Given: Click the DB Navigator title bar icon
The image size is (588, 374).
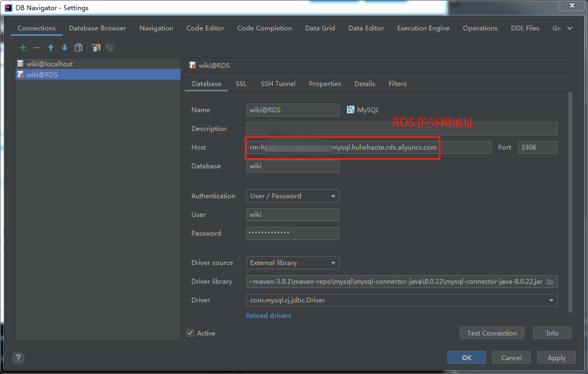Looking at the screenshot, I should [8, 7].
